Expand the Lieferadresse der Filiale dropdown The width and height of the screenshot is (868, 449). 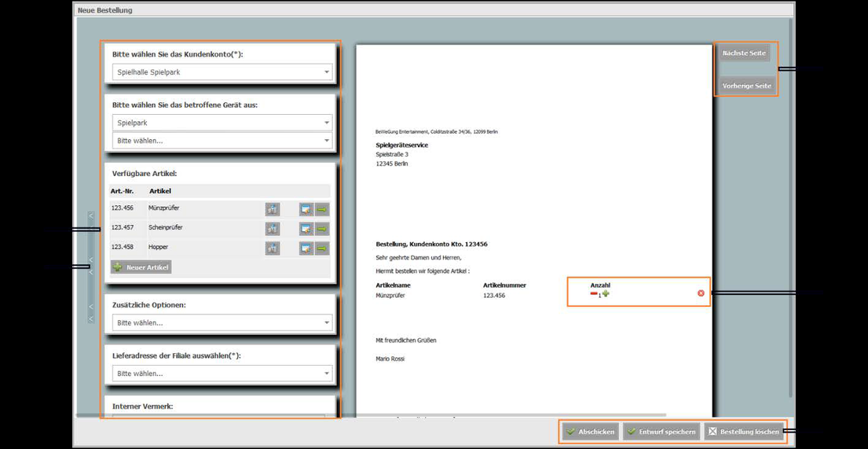coord(222,374)
